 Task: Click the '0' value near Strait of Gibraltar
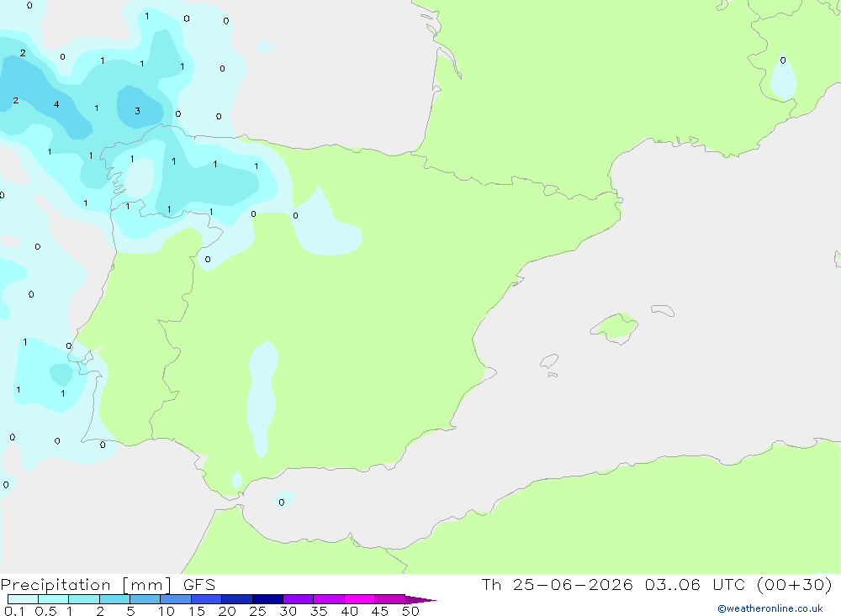[282, 503]
